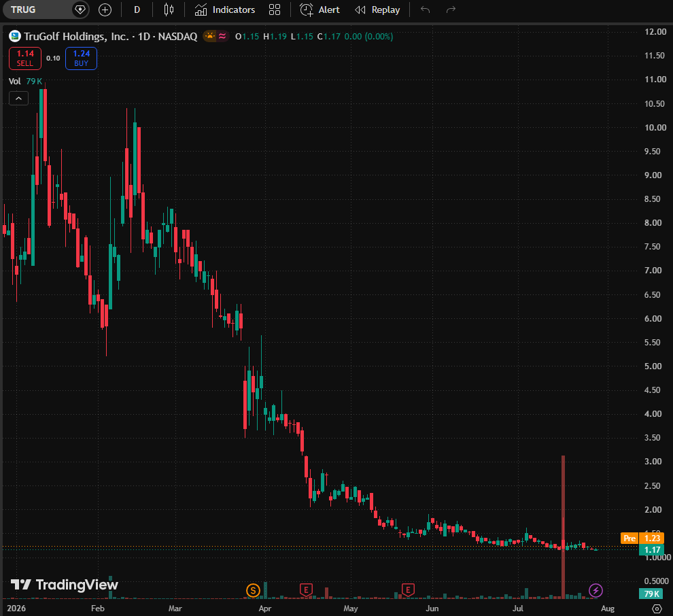The image size is (673, 616).
Task: Click the 0.5000 price axis label
Action: (656, 581)
